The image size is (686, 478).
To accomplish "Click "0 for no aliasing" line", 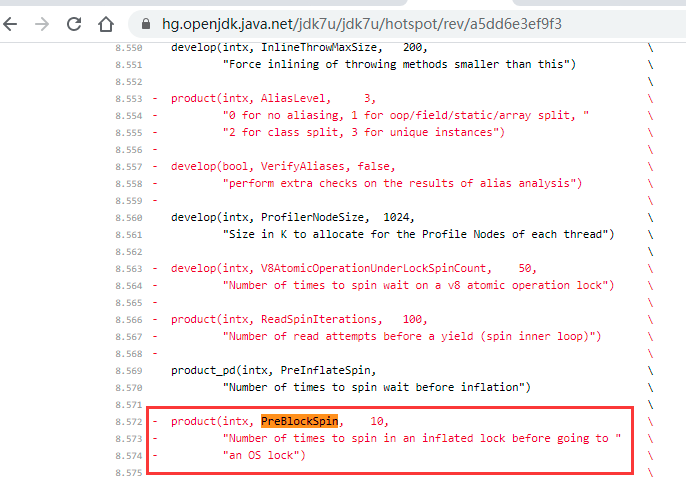I will pyautogui.click(x=406, y=115).
